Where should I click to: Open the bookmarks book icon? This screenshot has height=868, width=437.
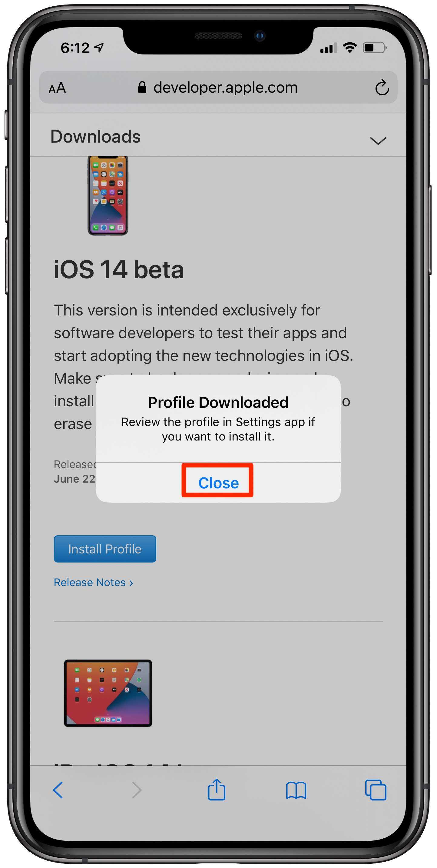(296, 790)
